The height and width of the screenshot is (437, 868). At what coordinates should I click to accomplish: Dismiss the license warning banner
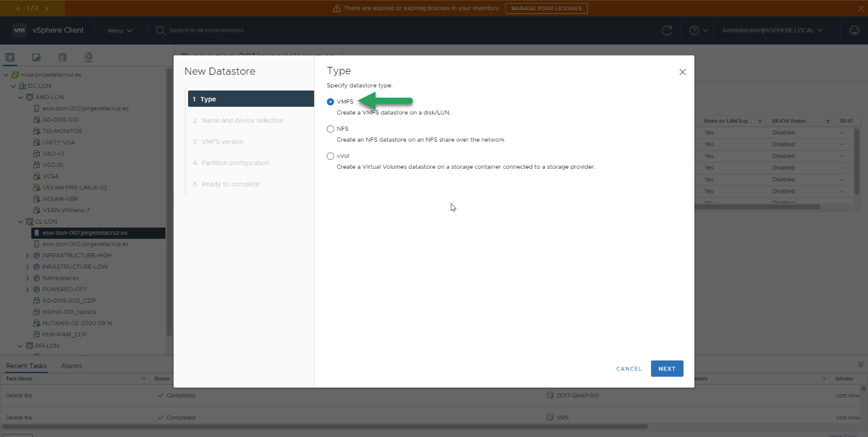pos(860,8)
